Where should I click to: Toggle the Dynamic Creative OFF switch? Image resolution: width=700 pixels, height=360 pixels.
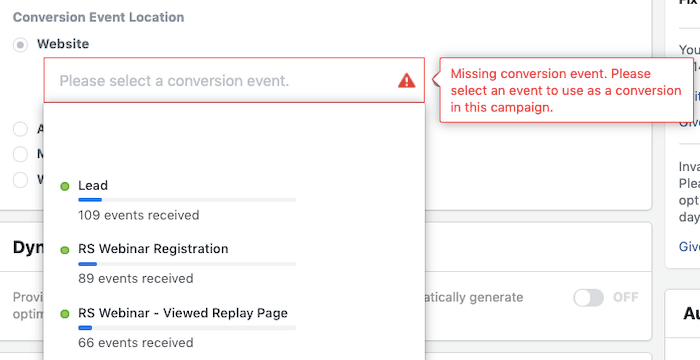click(x=588, y=297)
